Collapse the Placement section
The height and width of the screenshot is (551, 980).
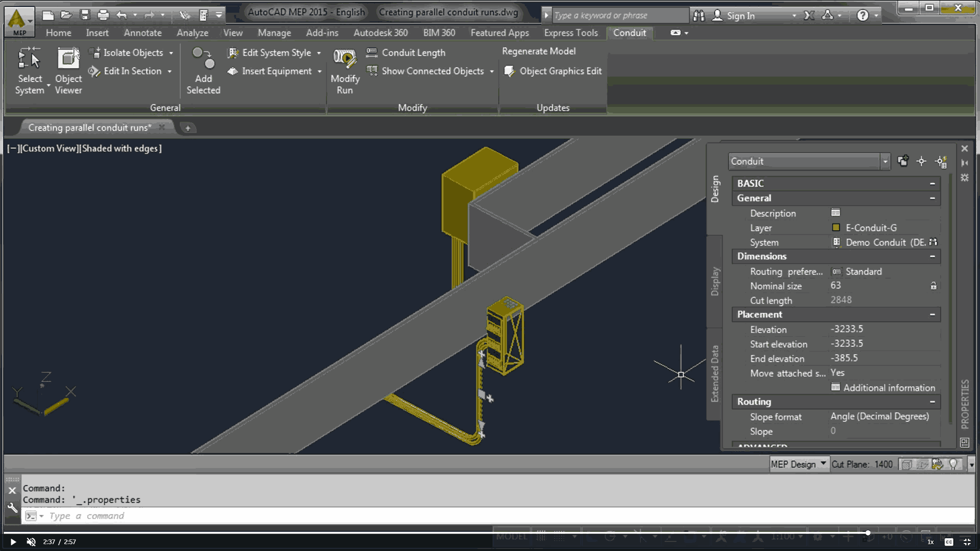[x=932, y=315]
